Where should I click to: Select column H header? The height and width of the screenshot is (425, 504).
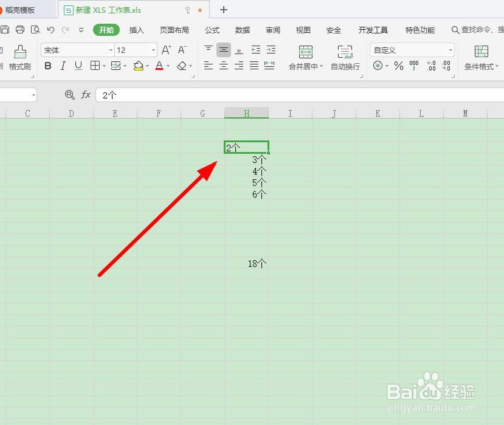pyautogui.click(x=247, y=113)
